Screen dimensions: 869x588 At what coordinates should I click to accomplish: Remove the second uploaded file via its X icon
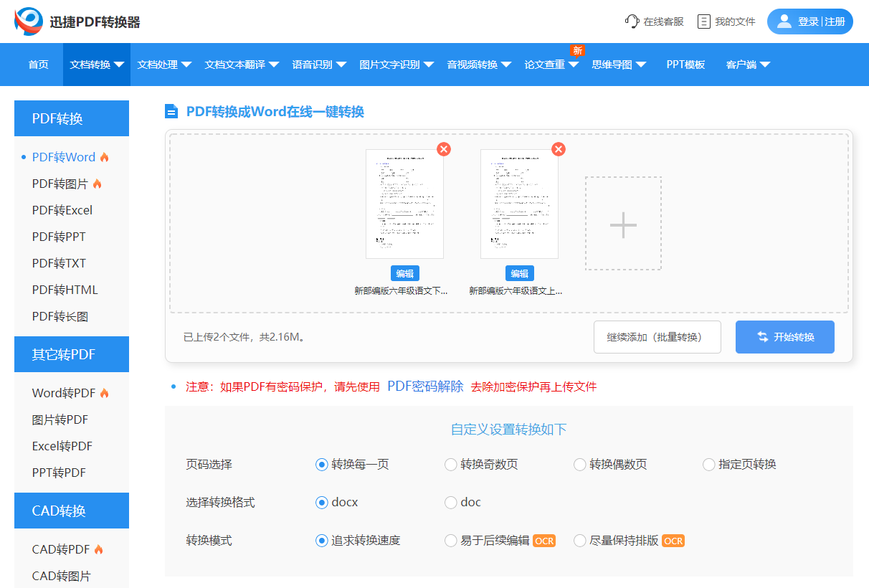(559, 149)
